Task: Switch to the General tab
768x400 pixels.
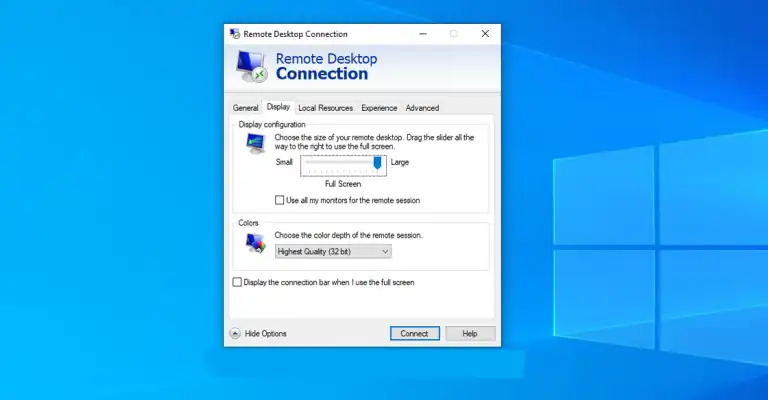Action: coord(245,108)
